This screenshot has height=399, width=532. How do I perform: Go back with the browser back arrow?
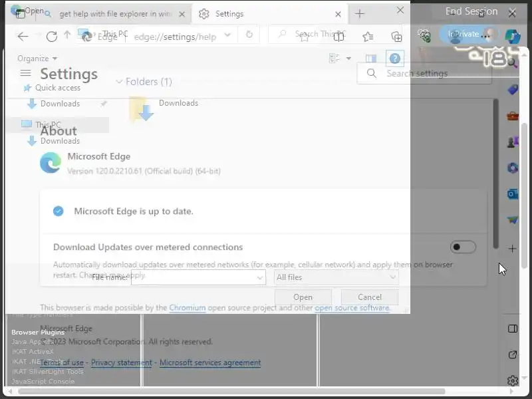pyautogui.click(x=23, y=37)
